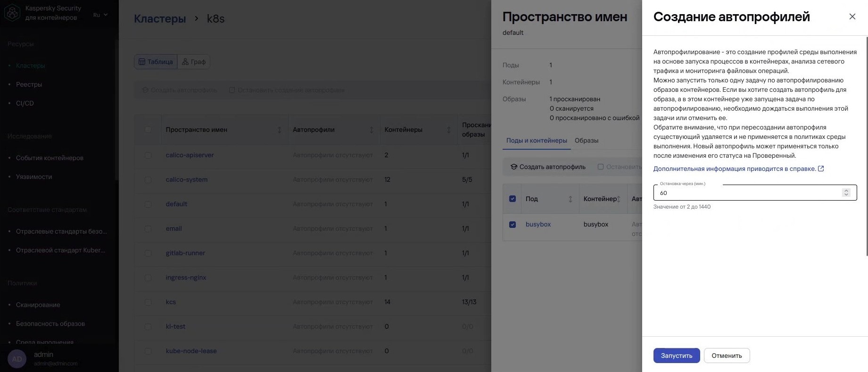868x372 pixels.
Task: Sort by Контейнер column in pods table
Action: 619,199
